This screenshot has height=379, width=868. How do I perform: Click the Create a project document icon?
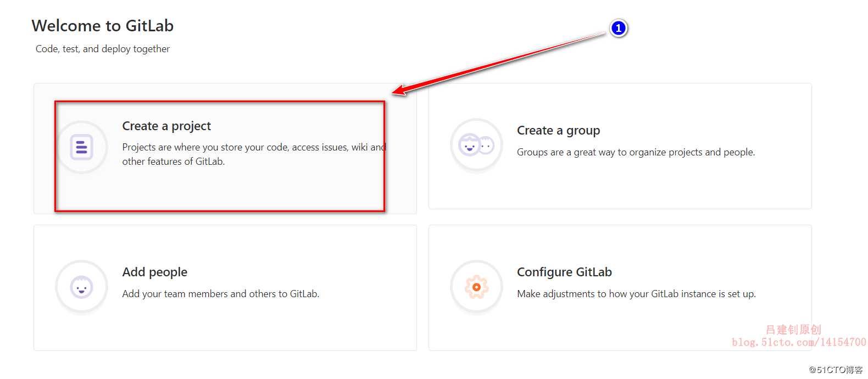(x=82, y=147)
